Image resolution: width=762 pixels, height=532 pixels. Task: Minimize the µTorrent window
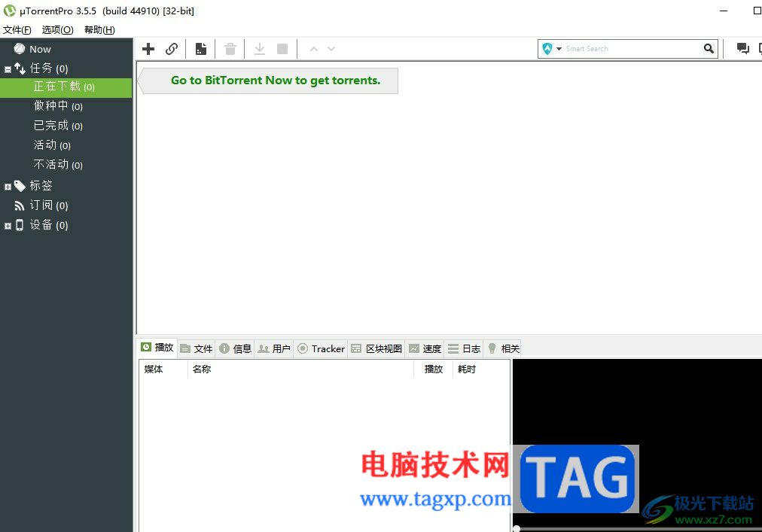click(x=724, y=11)
